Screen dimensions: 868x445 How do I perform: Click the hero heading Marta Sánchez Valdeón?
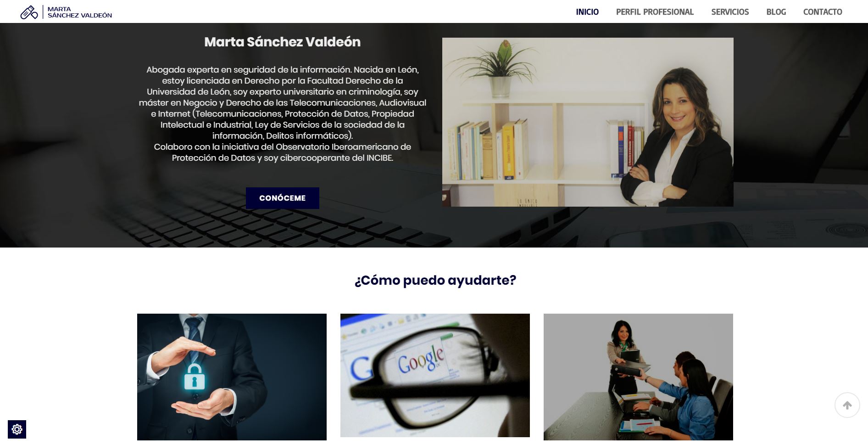283,42
